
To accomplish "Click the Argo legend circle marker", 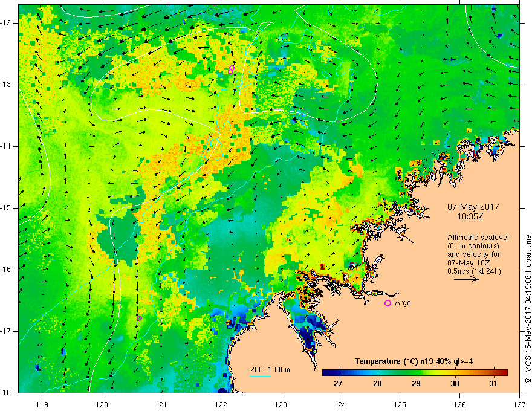I will (x=388, y=303).
